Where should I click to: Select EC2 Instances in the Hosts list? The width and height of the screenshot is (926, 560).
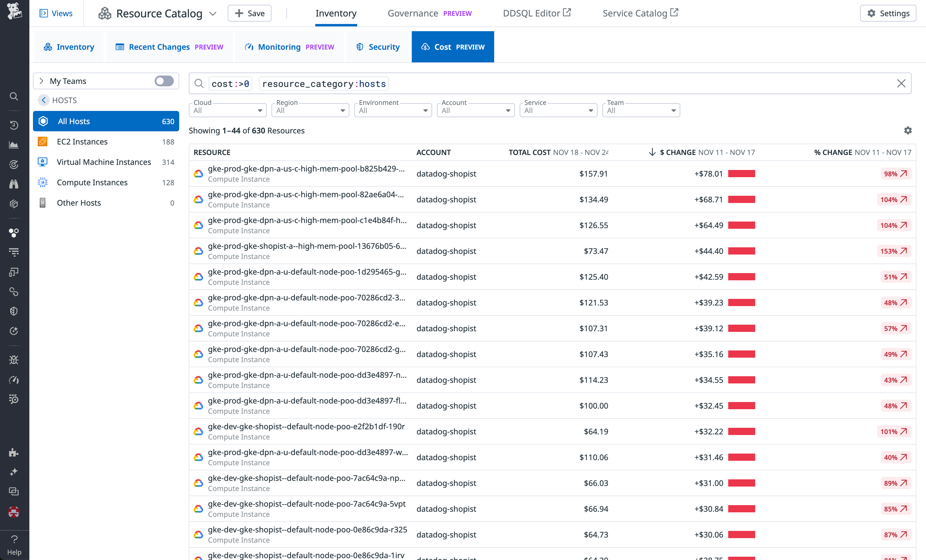coord(82,142)
